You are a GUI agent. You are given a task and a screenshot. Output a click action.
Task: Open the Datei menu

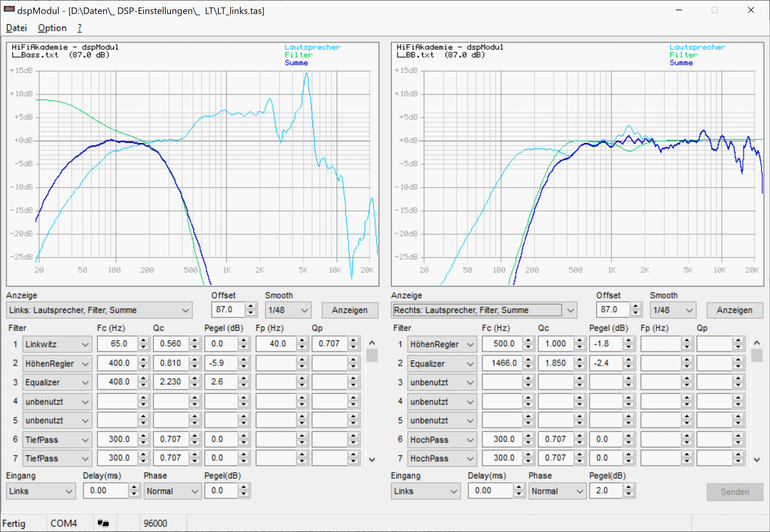pyautogui.click(x=16, y=28)
